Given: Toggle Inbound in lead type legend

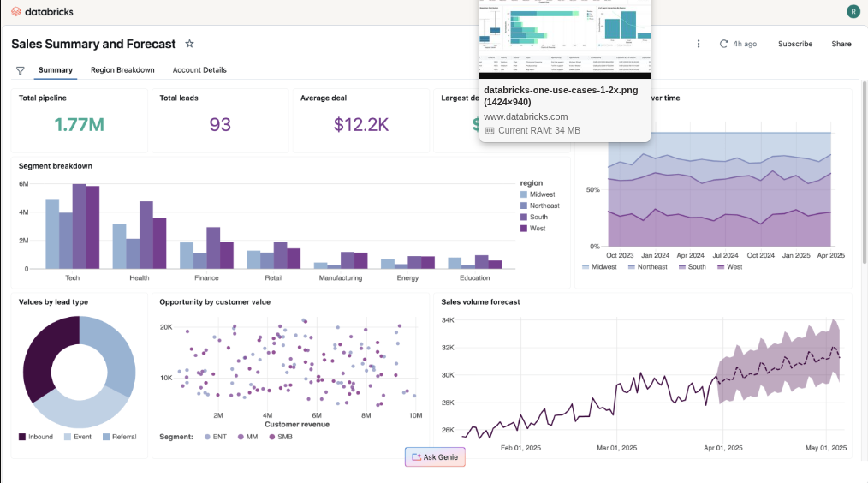Looking at the screenshot, I should (36, 437).
